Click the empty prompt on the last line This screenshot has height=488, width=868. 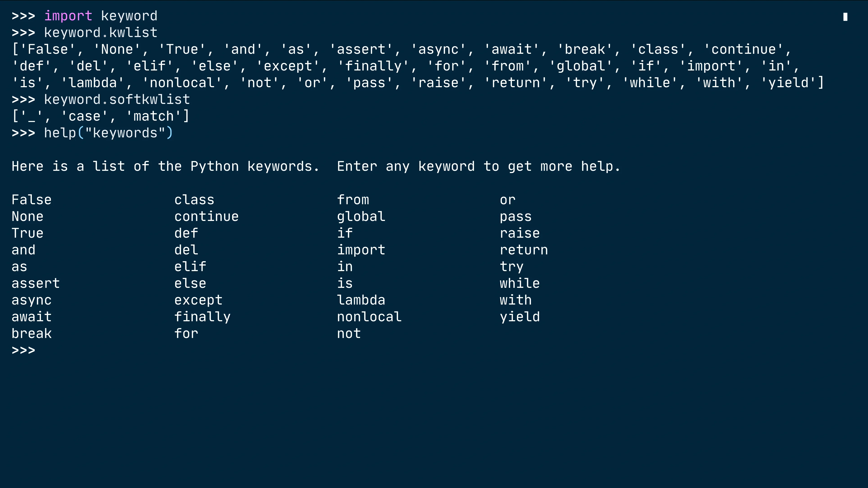[23, 350]
